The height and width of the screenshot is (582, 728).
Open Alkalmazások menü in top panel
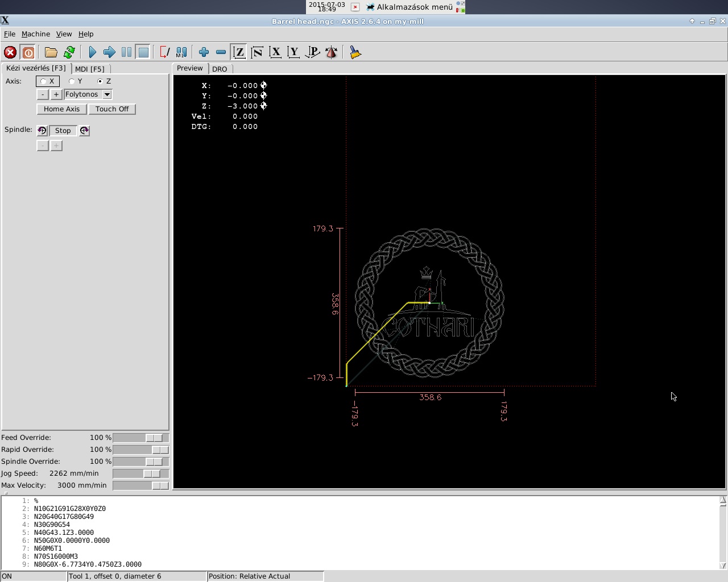coord(409,7)
